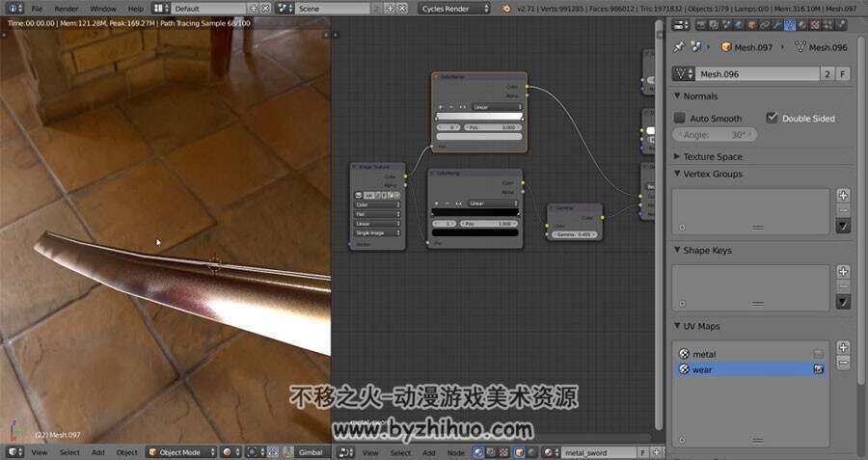Select the wear UV map row

[x=750, y=369]
